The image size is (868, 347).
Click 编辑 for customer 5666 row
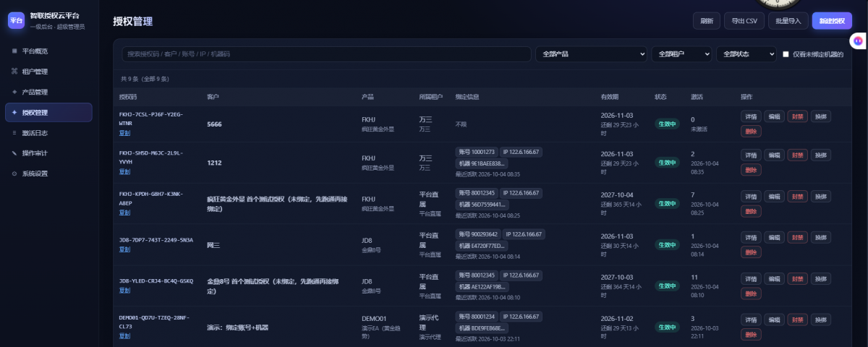tap(774, 116)
